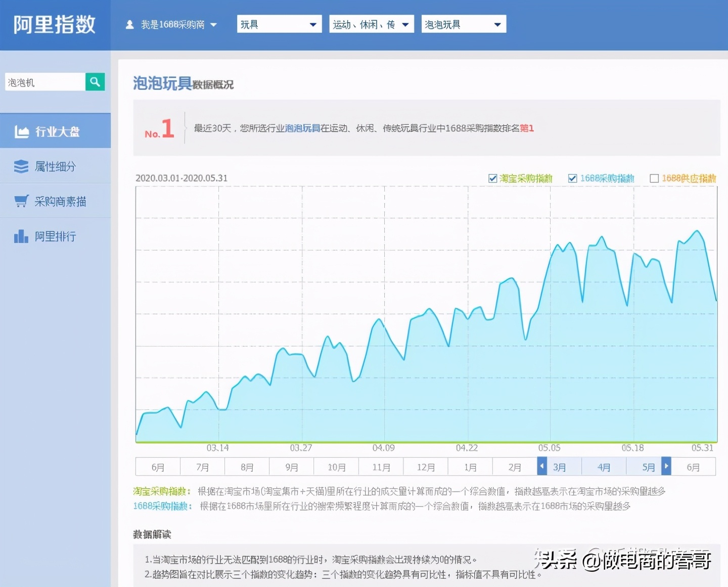Uncheck the 淘宝采购指数 checkbox
The image size is (728, 587).
(493, 178)
